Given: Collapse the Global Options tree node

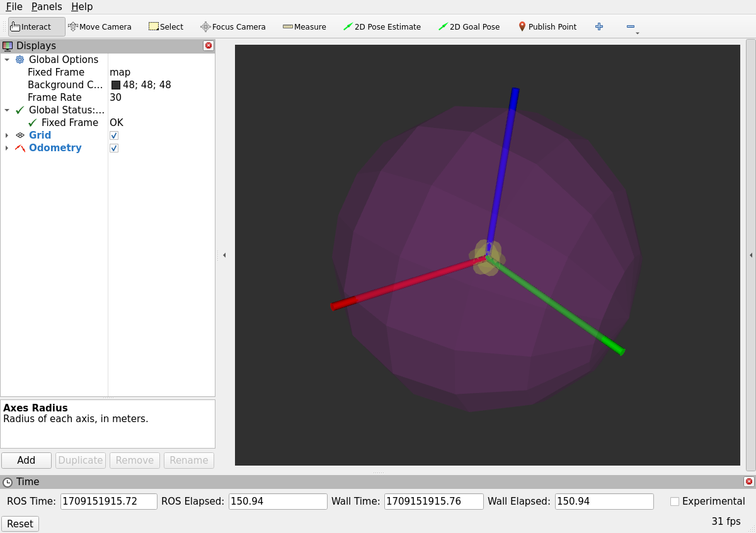Looking at the screenshot, I should [7, 59].
